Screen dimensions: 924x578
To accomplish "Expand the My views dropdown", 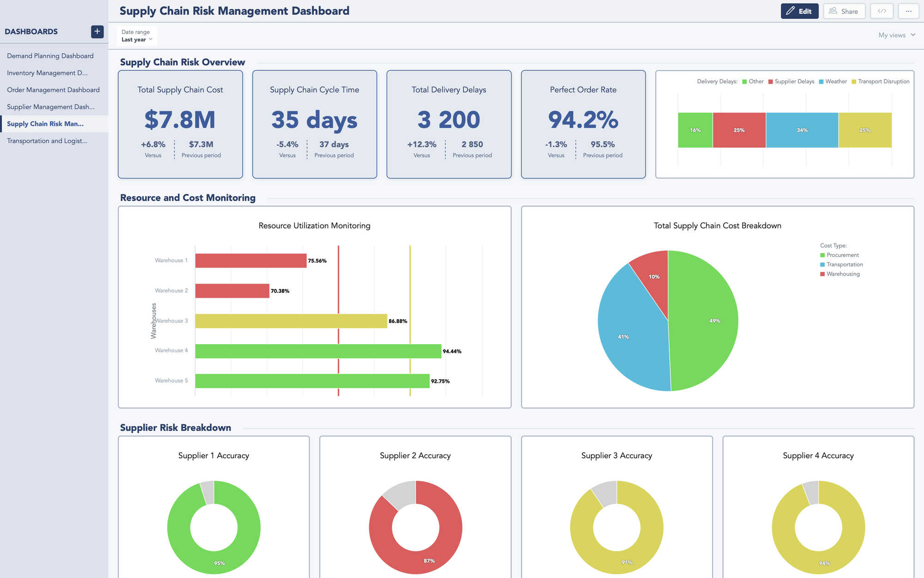I will [x=895, y=35].
